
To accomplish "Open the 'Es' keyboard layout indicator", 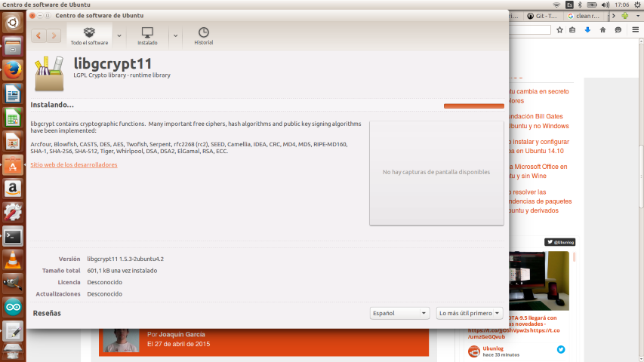I will point(569,5).
